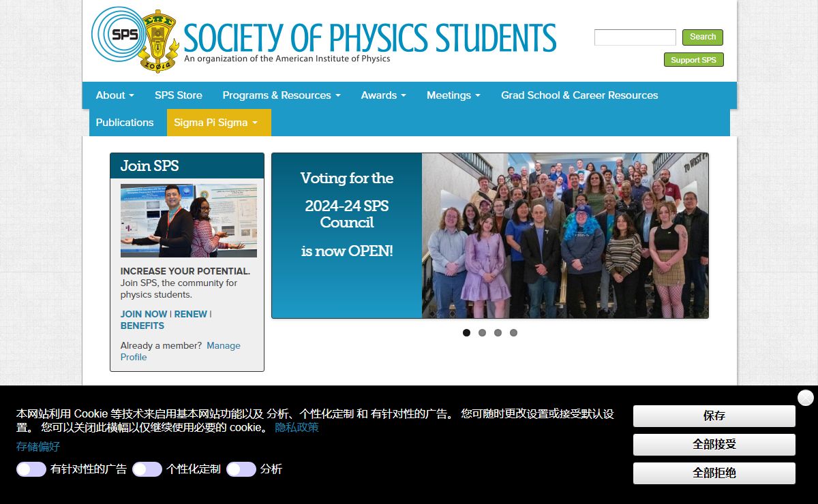This screenshot has width=818, height=504.
Task: Open the SPS Store menu item
Action: point(179,95)
